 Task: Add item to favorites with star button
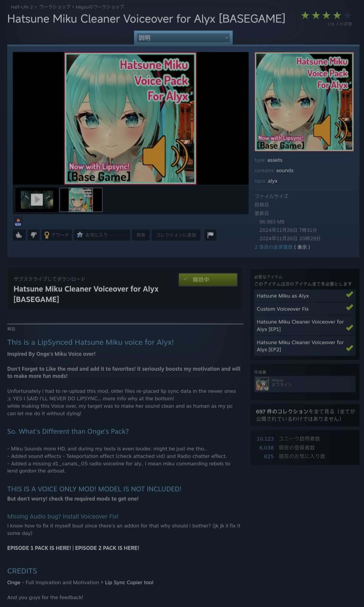click(102, 235)
